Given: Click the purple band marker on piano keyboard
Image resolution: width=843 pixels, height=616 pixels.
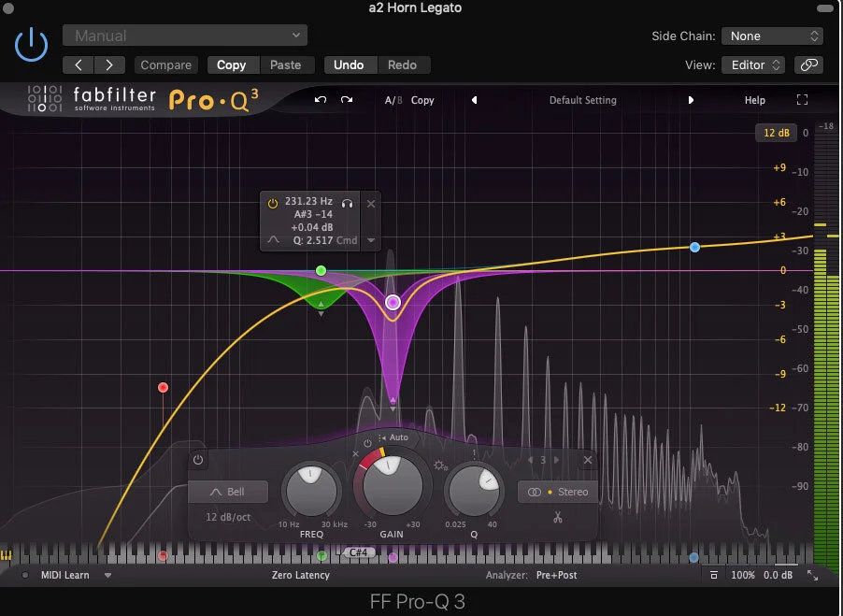Looking at the screenshot, I should coord(393,557).
